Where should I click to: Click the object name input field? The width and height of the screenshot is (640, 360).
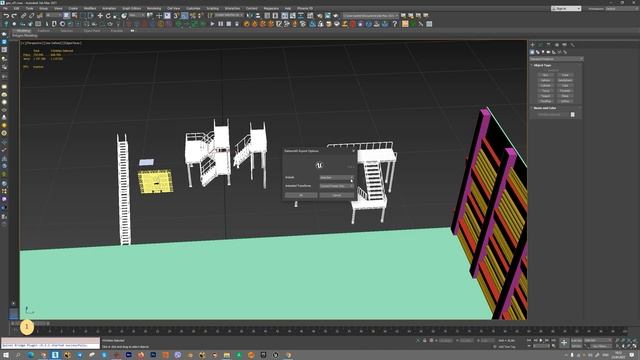pyautogui.click(x=552, y=115)
